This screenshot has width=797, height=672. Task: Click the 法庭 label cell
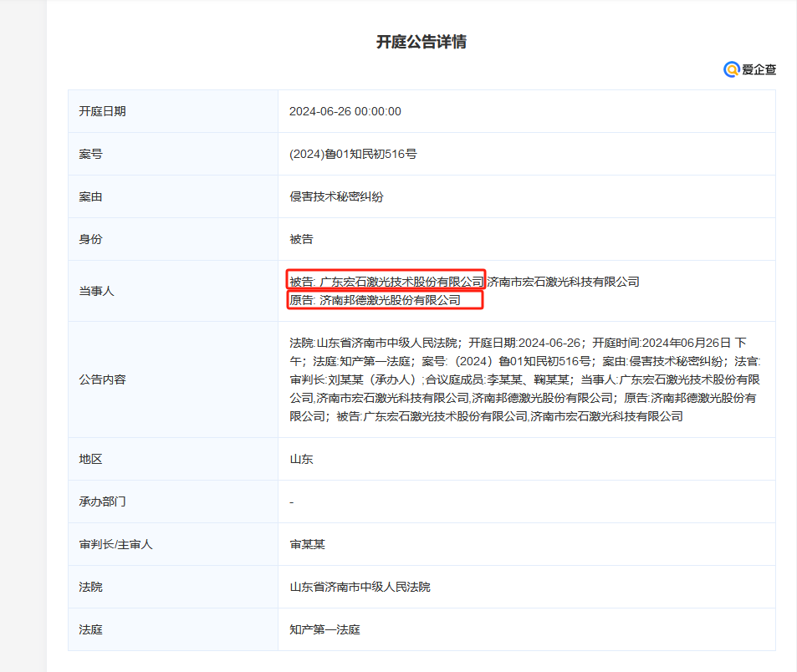(x=173, y=630)
